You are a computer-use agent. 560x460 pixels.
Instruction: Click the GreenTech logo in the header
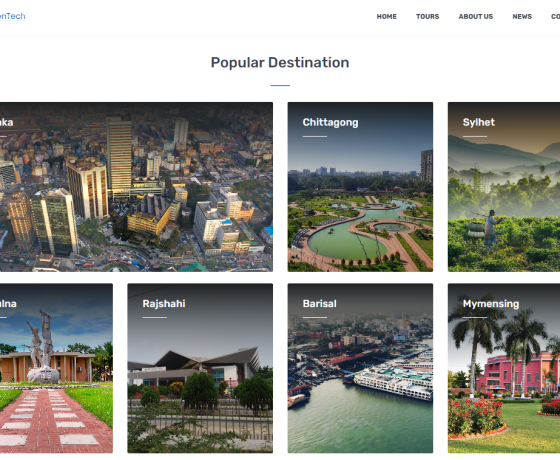pos(12,17)
